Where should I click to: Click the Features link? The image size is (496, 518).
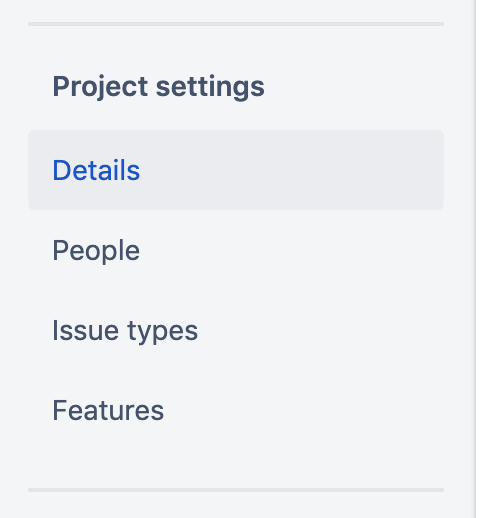coord(108,410)
